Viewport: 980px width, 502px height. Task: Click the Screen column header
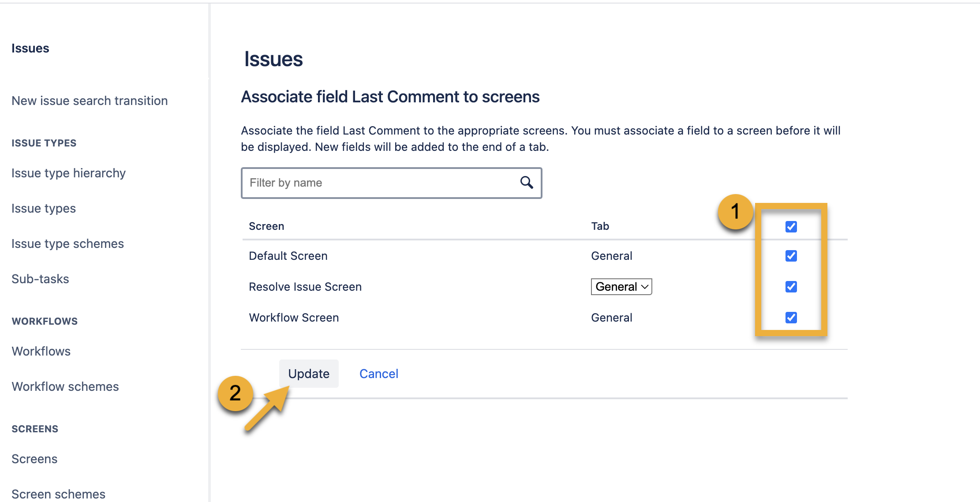(266, 226)
